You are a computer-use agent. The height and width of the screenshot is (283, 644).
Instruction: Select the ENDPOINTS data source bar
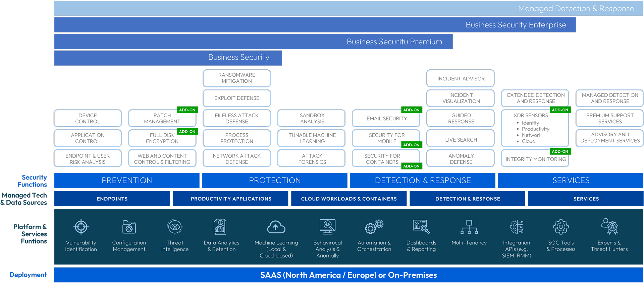112,199
